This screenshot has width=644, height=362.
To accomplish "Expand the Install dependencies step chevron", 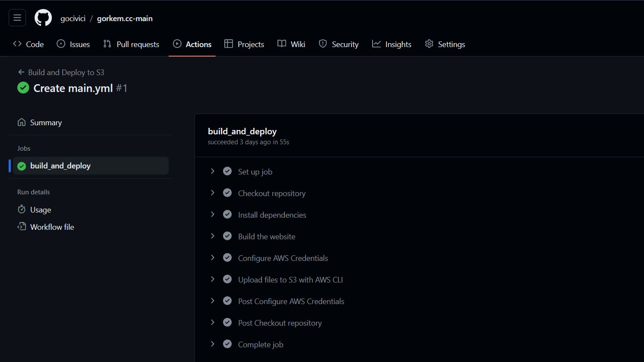I will pos(213,215).
